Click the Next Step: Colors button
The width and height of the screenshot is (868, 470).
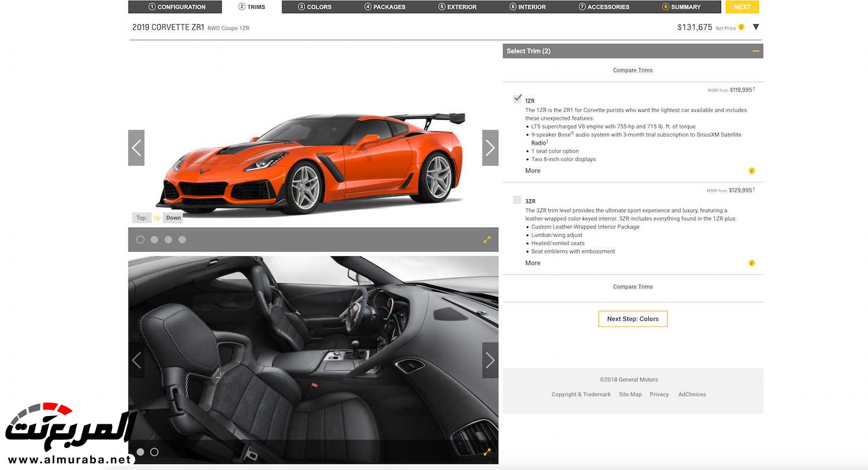633,319
